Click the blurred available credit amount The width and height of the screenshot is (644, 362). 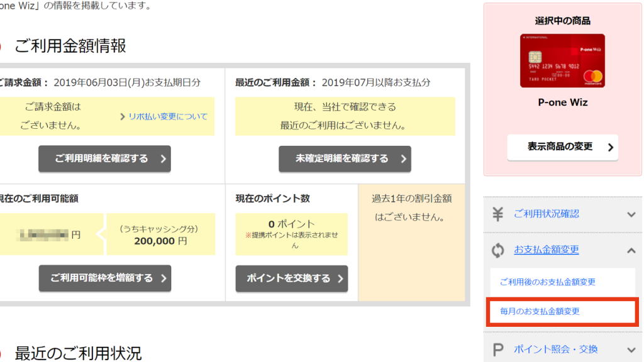point(43,235)
